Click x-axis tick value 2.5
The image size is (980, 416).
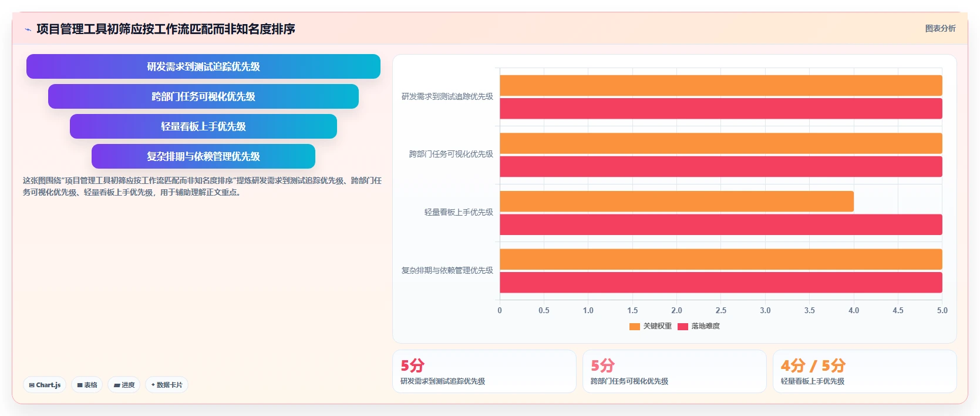click(721, 310)
